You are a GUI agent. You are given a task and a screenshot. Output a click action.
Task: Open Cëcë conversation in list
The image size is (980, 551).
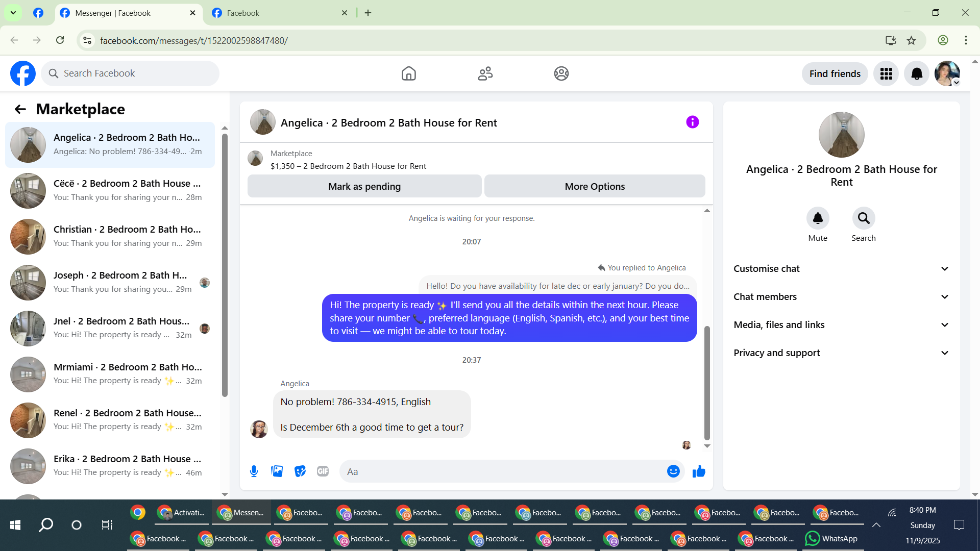click(x=110, y=191)
